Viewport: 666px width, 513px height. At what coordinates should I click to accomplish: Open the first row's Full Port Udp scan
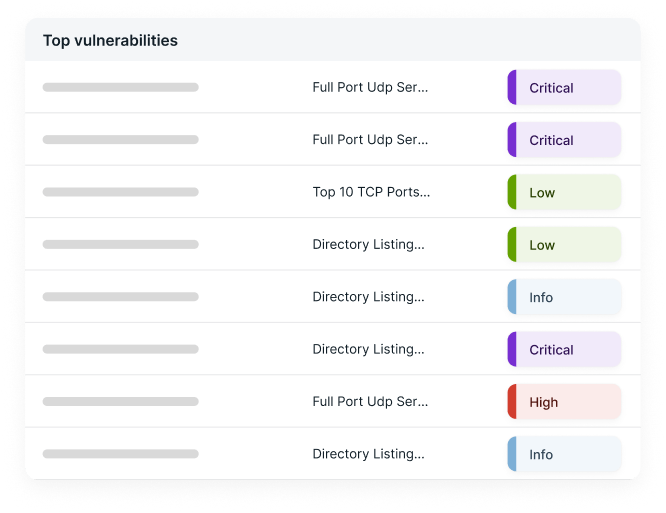click(x=370, y=87)
